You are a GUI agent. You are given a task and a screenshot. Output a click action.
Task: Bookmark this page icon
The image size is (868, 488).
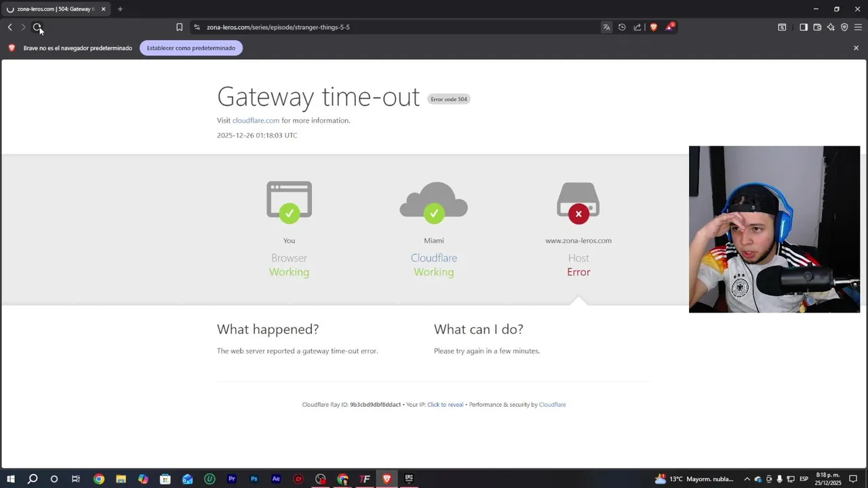pyautogui.click(x=179, y=27)
